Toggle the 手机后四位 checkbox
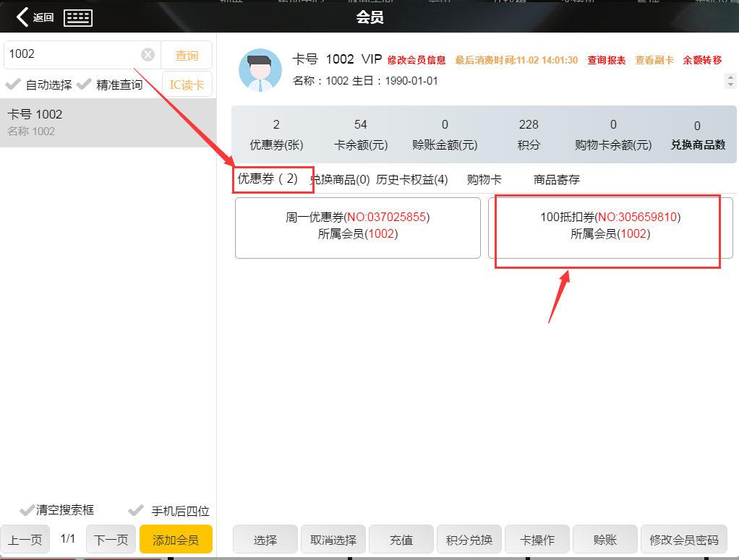 [x=135, y=510]
